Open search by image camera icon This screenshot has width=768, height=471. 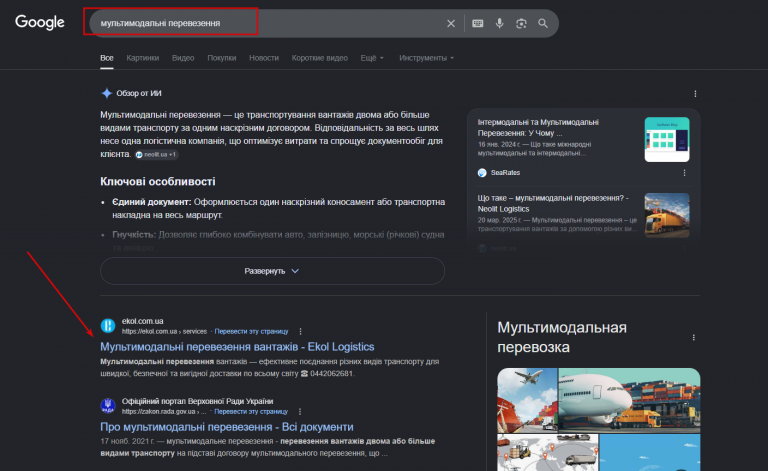[521, 23]
